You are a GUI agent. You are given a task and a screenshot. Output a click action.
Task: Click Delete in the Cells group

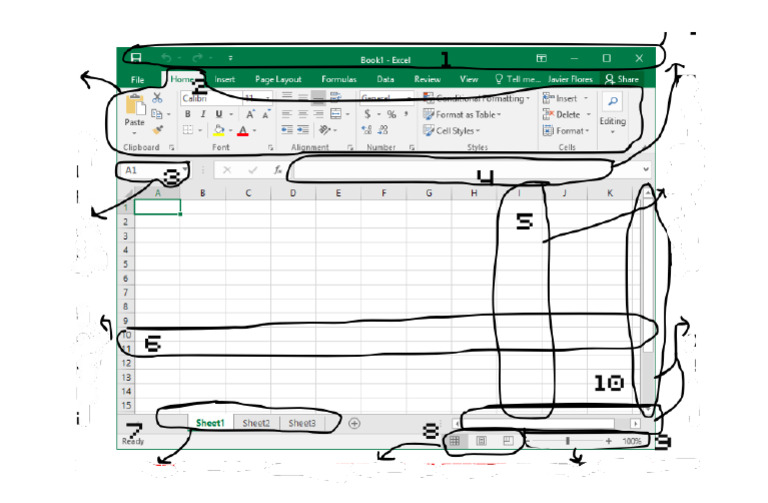tap(567, 115)
